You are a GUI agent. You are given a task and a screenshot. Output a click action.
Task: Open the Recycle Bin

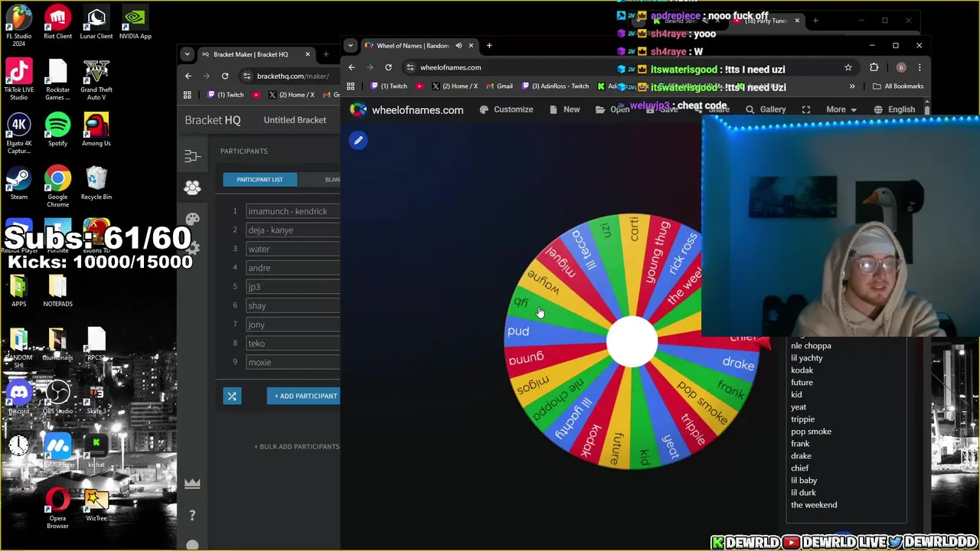(96, 184)
